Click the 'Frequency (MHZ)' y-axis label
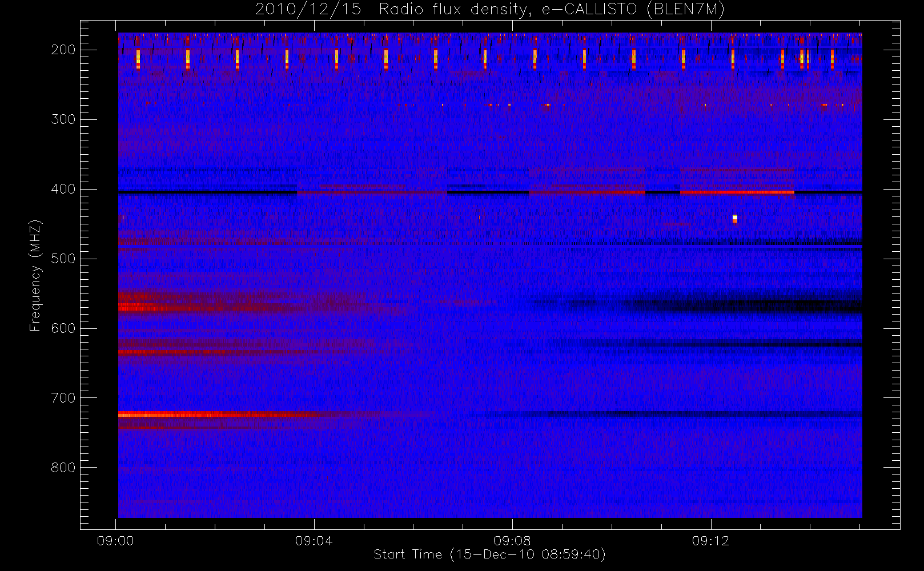 (x=35, y=275)
